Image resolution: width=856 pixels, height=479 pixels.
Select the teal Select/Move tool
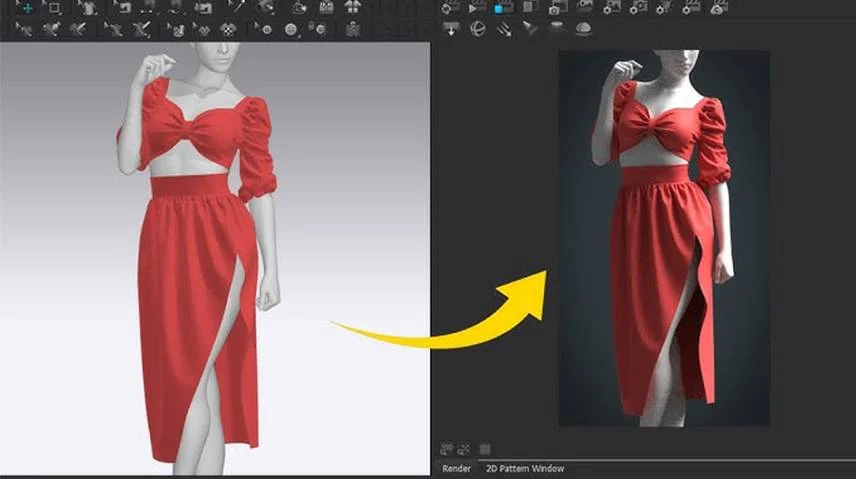[x=26, y=7]
